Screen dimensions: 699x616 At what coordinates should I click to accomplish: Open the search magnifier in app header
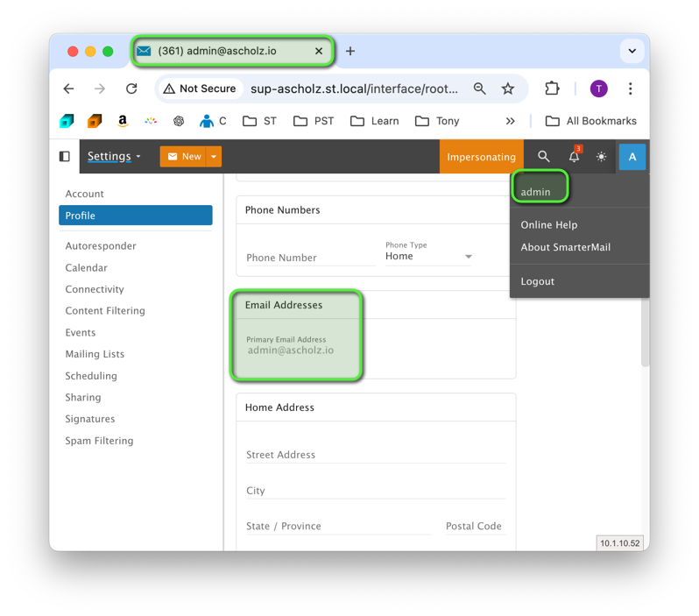544,157
